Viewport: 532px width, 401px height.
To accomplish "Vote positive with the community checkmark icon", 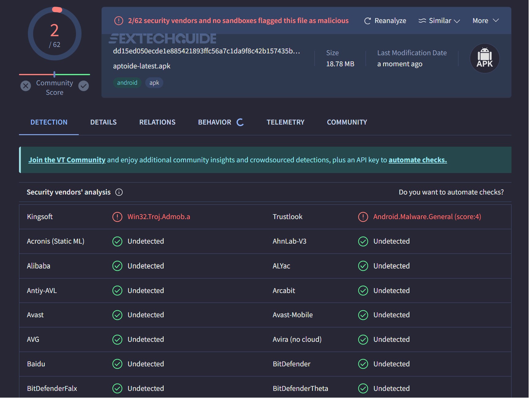I will 84,86.
